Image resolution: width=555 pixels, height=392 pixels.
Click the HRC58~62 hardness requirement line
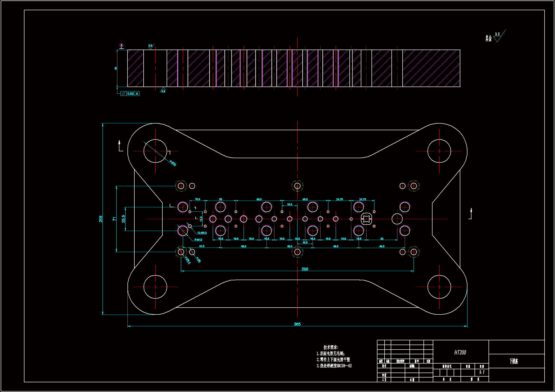[334, 366]
